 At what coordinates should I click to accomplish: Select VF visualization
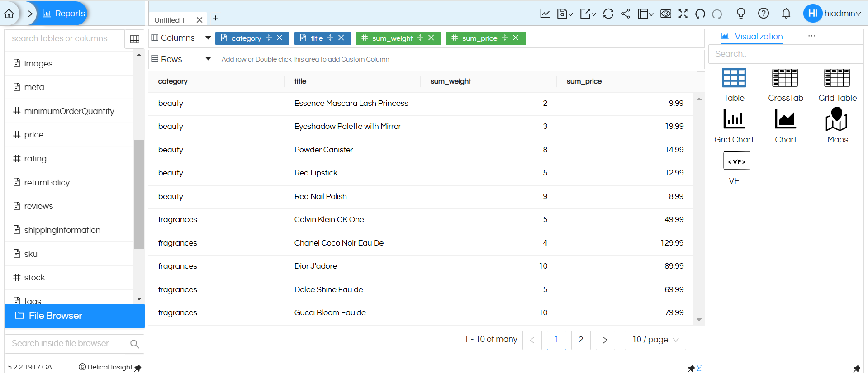coord(736,168)
